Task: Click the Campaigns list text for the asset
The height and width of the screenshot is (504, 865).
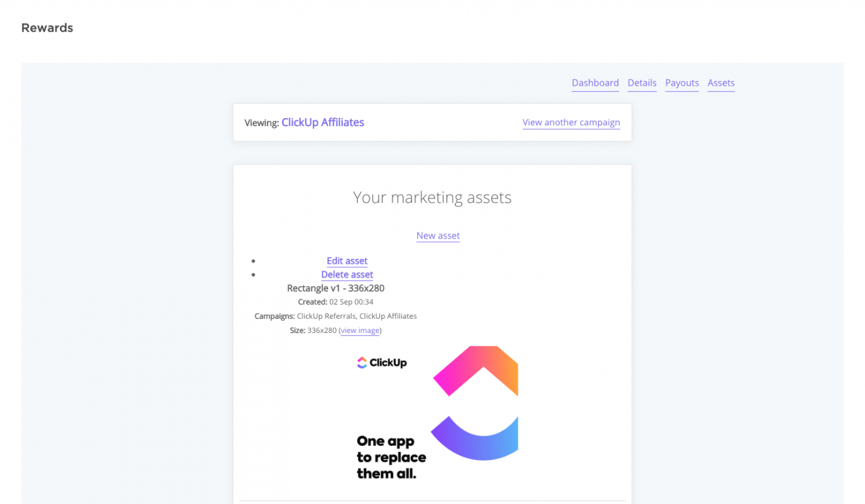Action: coord(357,316)
